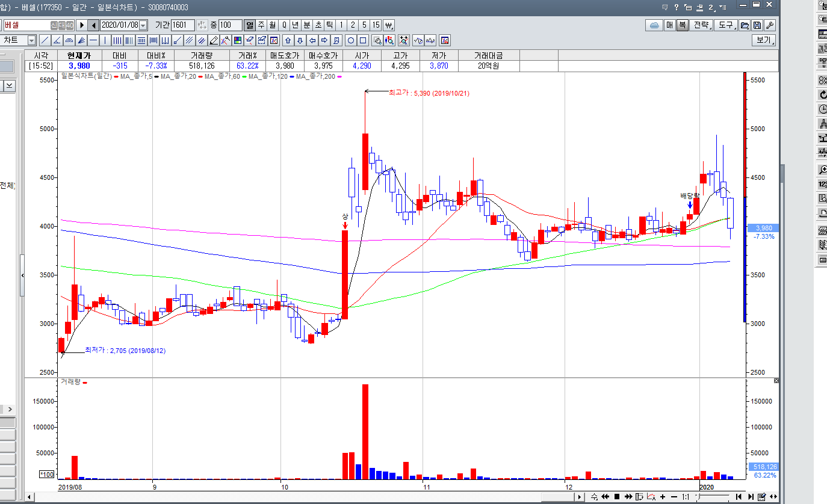Select the down arrow marker tool
827x504 pixels.
point(300,40)
